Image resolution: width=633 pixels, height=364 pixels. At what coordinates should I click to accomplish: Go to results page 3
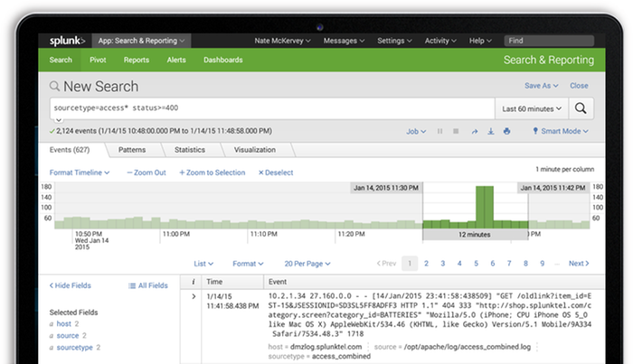tap(443, 263)
